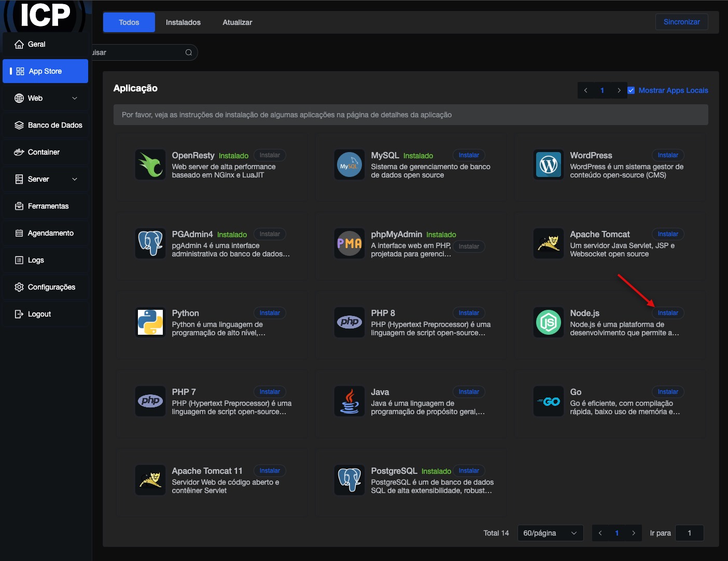Click the Python snake logo
The image size is (728, 561).
tap(150, 322)
